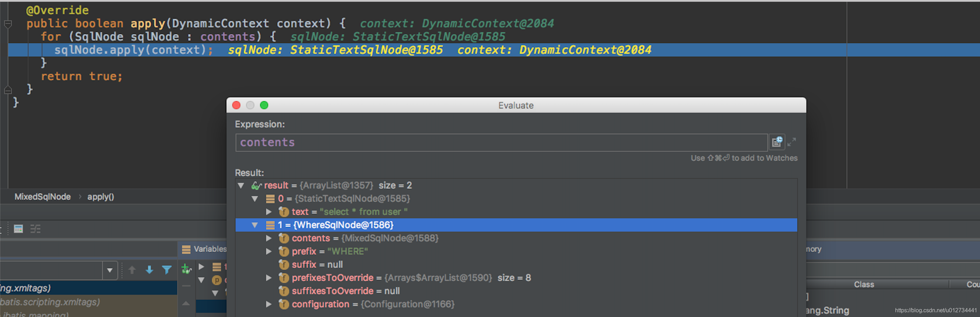Click the Class column header
Screen dimensions: 980x317
click(x=864, y=284)
